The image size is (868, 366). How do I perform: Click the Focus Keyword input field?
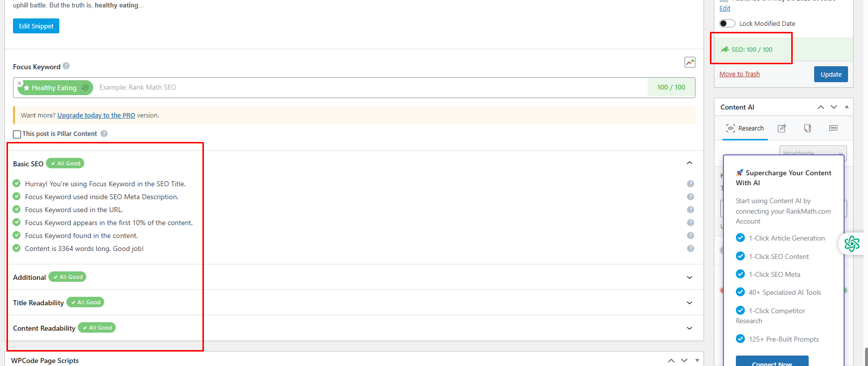coord(369,88)
